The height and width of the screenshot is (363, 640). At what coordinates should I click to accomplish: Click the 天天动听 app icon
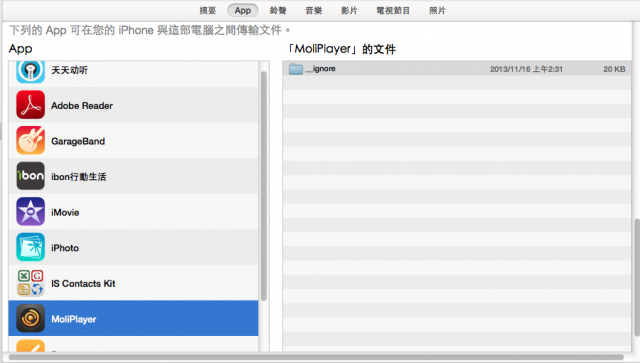pos(31,71)
